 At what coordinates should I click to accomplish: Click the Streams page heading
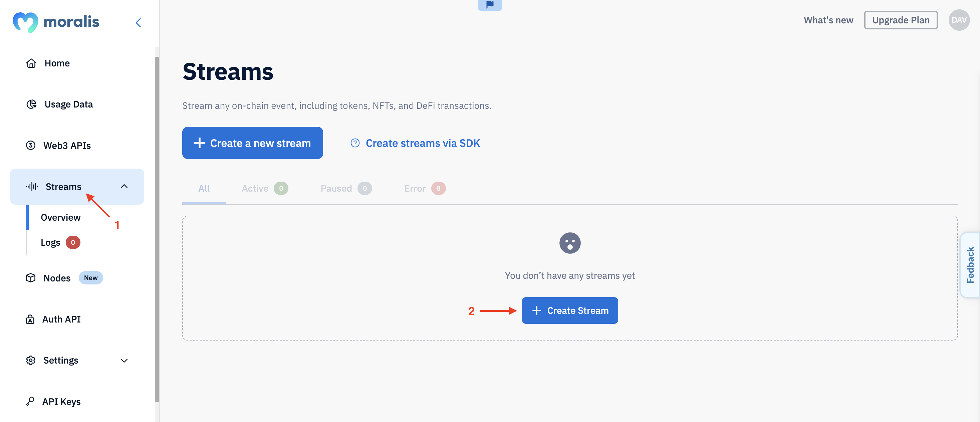[x=228, y=71]
